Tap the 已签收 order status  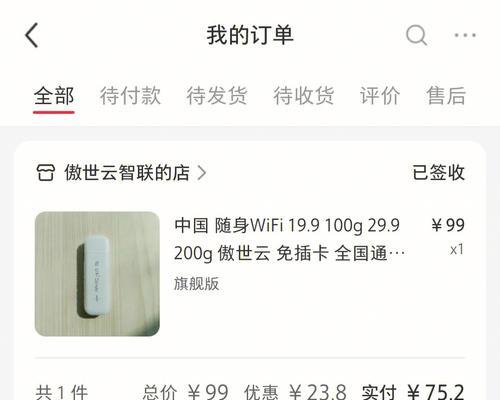(x=438, y=172)
